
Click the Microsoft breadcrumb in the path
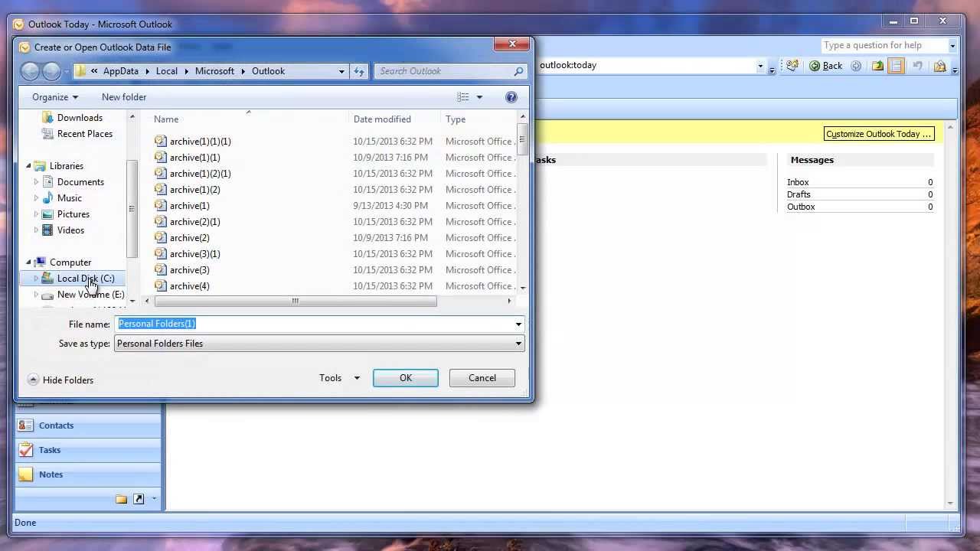coord(214,71)
